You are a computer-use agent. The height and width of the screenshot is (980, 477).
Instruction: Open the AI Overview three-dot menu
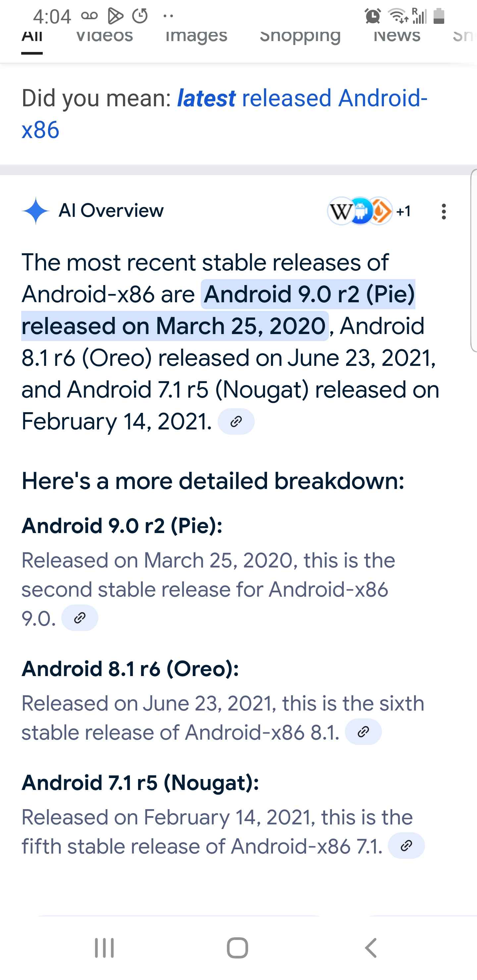coord(444,212)
